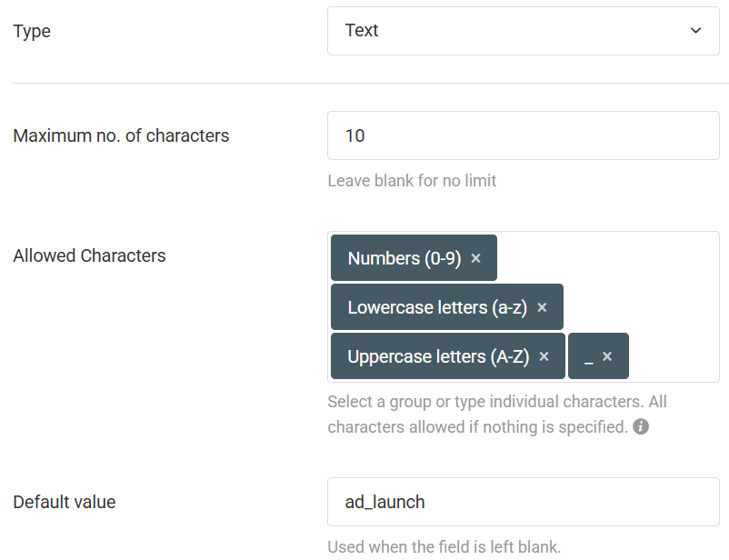729x560 pixels.
Task: Remove the Numbers (0-9) tag
Action: pos(475,259)
